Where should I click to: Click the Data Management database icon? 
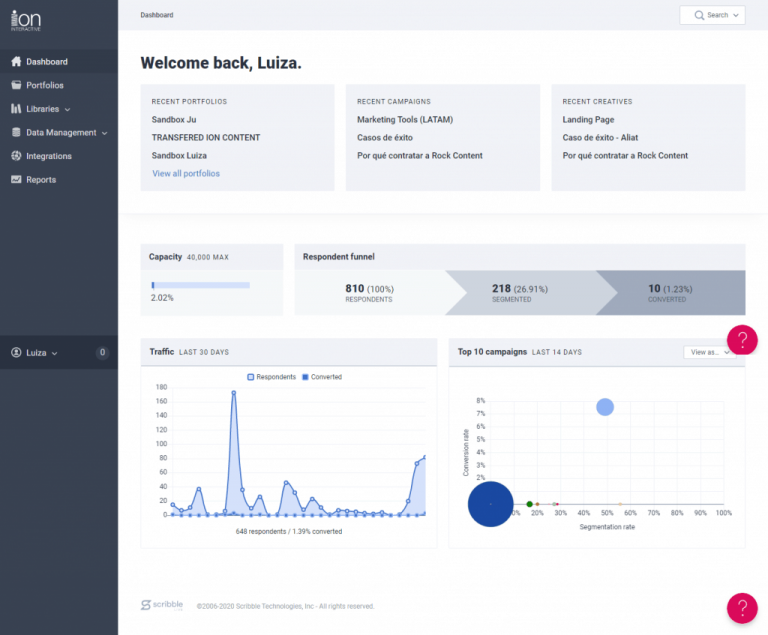tap(16, 132)
